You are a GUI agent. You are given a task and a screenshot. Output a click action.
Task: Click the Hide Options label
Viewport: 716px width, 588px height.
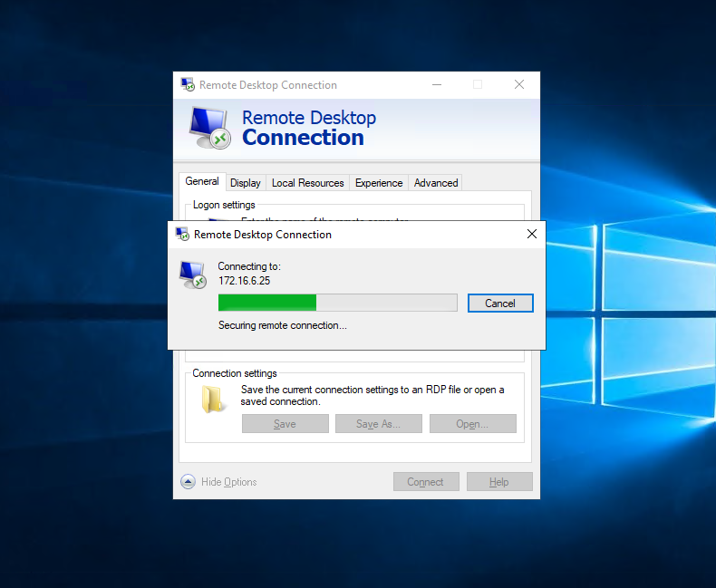click(228, 482)
